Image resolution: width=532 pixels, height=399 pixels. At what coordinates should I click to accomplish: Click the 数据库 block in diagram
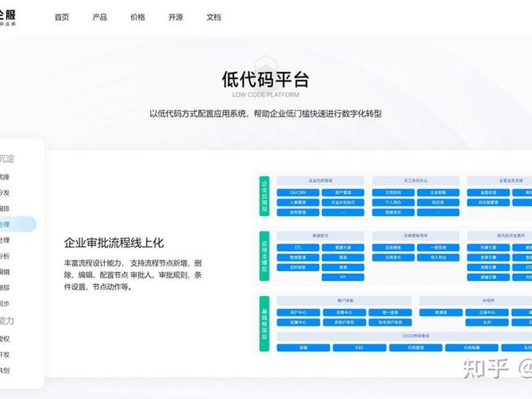point(441,313)
